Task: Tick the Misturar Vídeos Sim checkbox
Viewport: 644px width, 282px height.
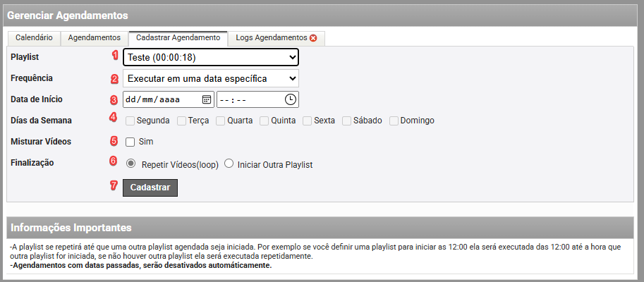Action: tap(130, 142)
